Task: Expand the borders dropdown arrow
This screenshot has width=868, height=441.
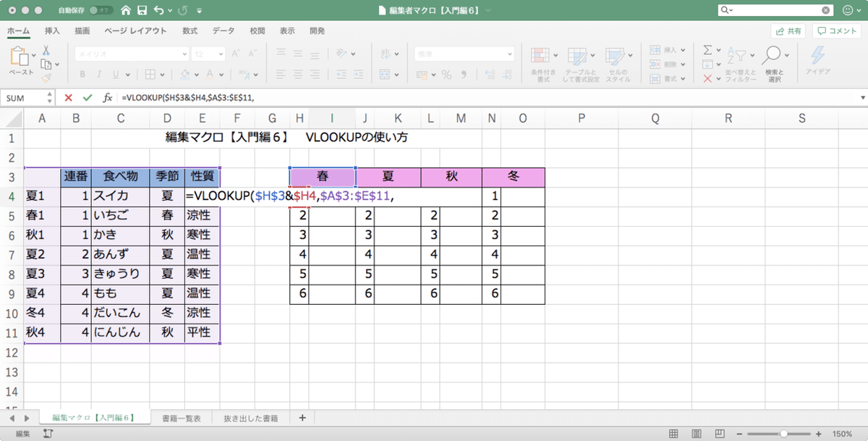Action: (163, 75)
